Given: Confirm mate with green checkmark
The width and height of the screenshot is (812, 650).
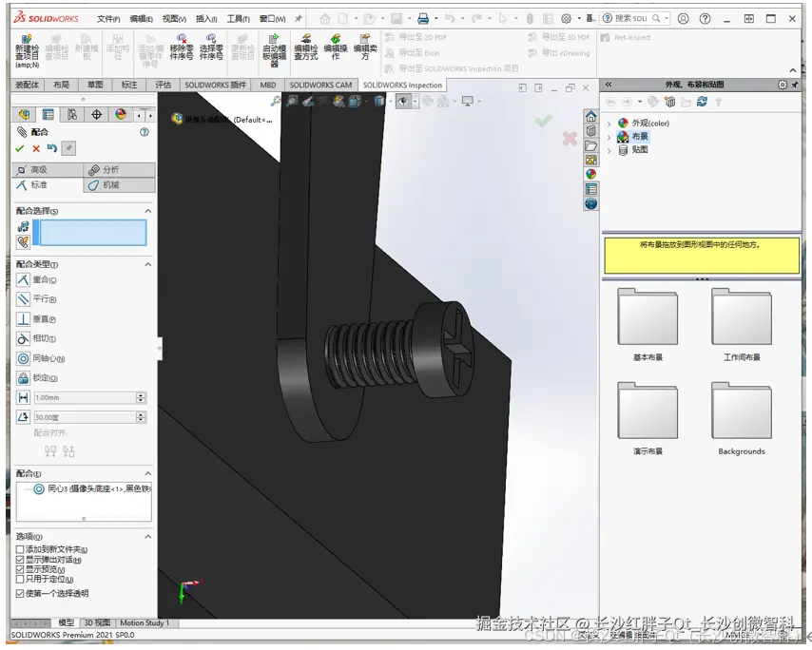Looking at the screenshot, I should [x=20, y=148].
